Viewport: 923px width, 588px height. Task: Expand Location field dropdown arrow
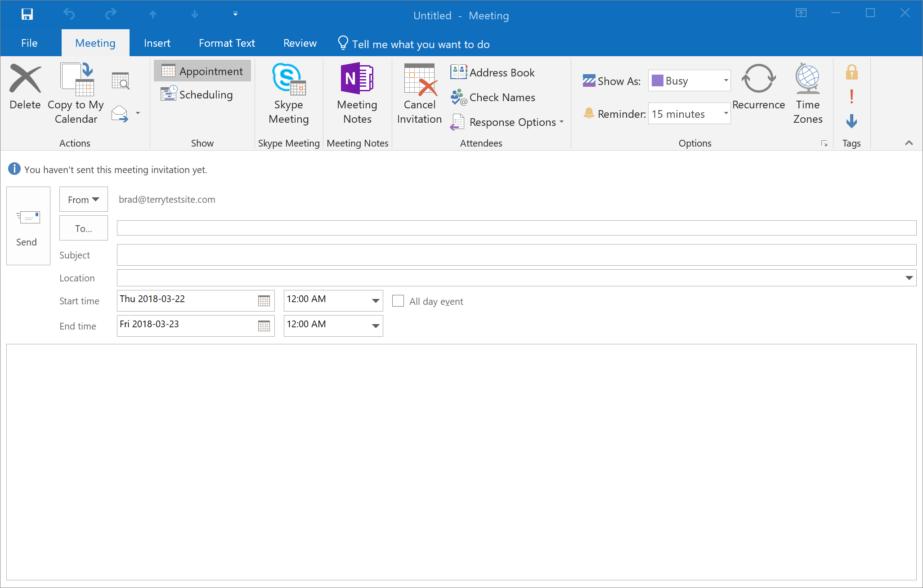click(909, 277)
